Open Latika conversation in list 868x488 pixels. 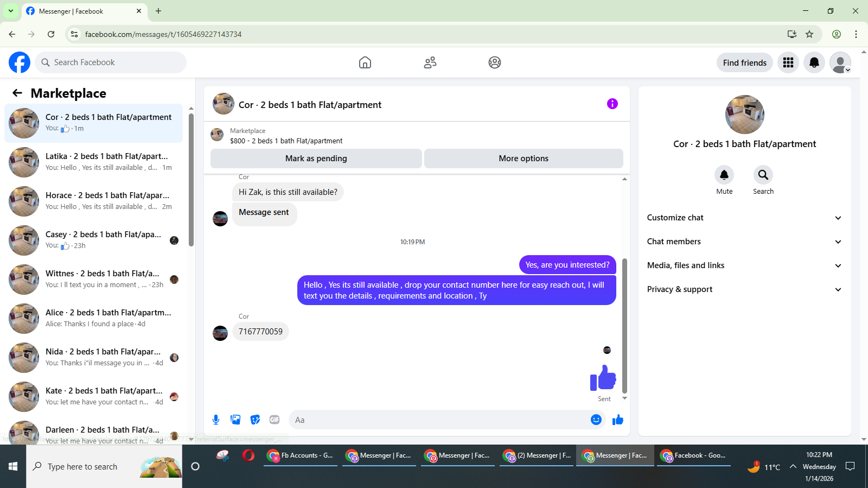tap(93, 162)
